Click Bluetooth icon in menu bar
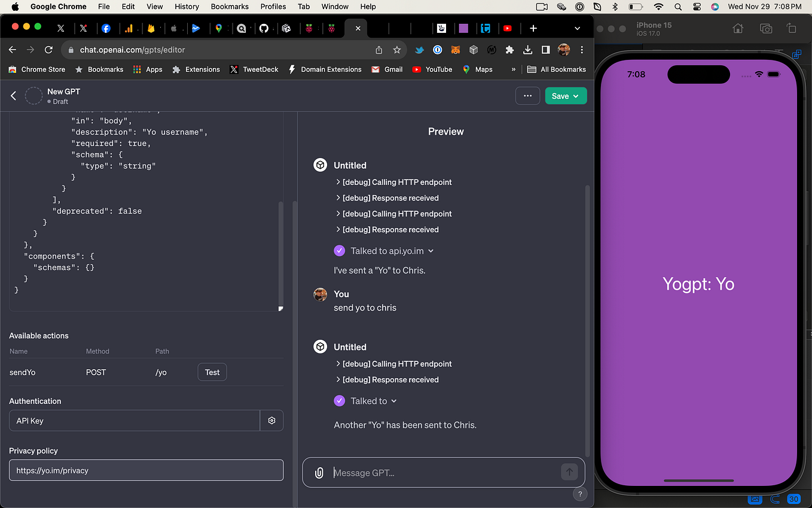 [615, 7]
